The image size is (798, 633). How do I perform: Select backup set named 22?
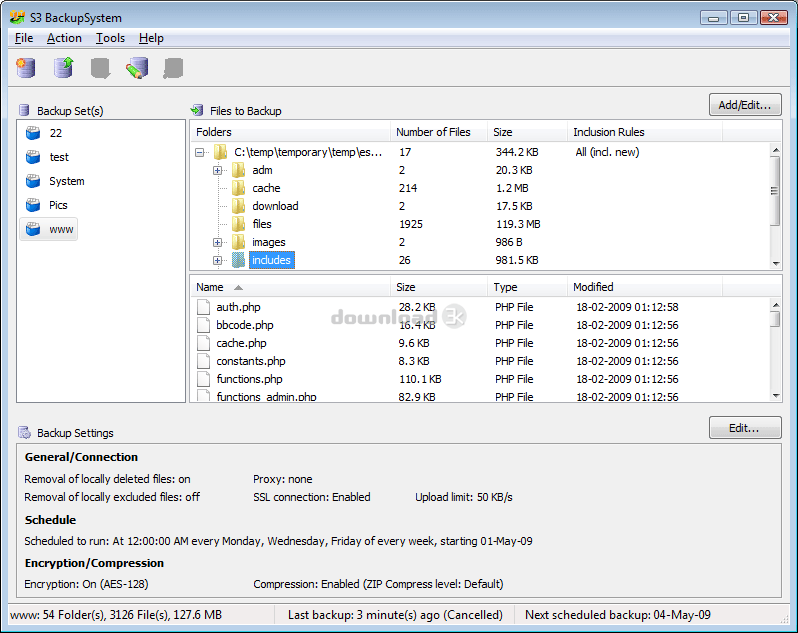(x=55, y=133)
